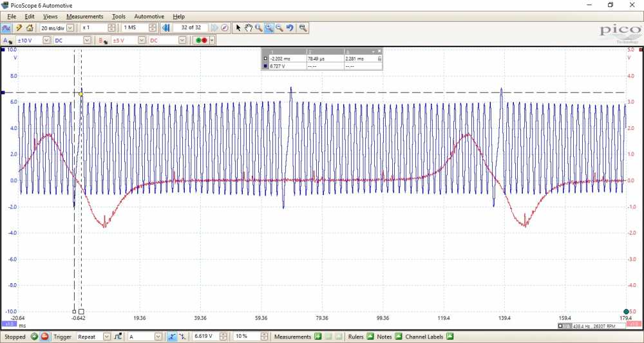Screen dimensions: 644x343
Task: Adjust the 1 MS samples stepper
Action: coord(153,28)
